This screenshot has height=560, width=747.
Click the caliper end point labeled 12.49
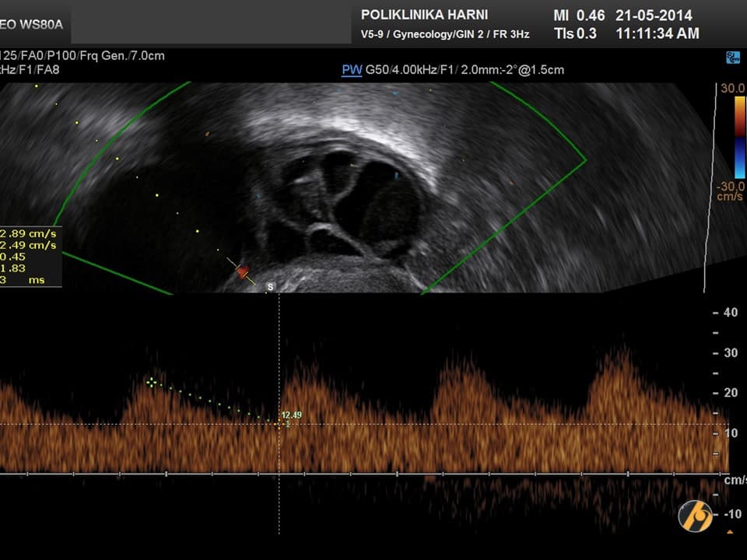tap(279, 424)
